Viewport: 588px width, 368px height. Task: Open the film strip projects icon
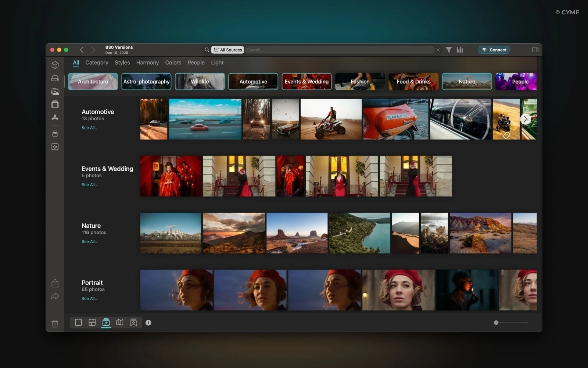[x=55, y=105]
